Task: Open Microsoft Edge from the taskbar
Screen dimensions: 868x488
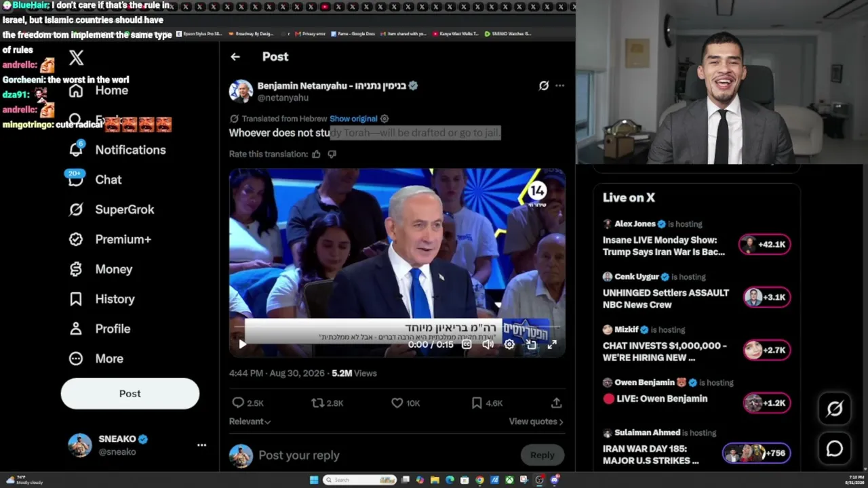Action: (x=450, y=480)
